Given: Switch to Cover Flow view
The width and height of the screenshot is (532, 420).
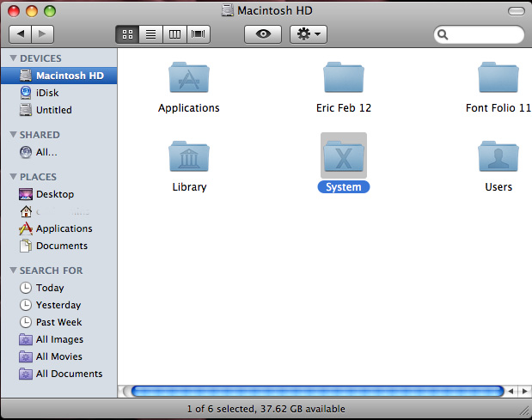Looking at the screenshot, I should 199,34.
